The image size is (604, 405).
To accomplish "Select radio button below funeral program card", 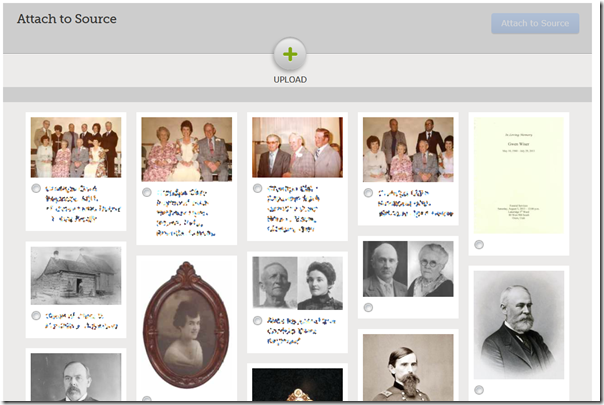I will click(479, 244).
